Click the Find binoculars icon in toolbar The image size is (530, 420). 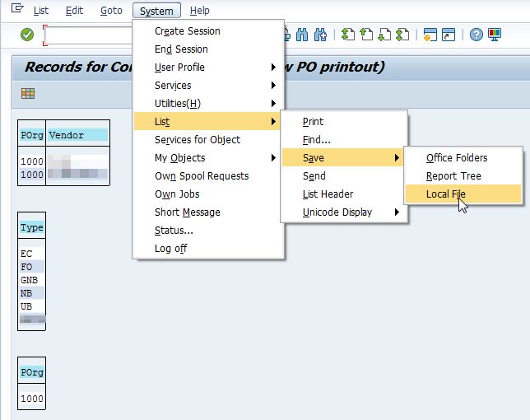point(302,35)
